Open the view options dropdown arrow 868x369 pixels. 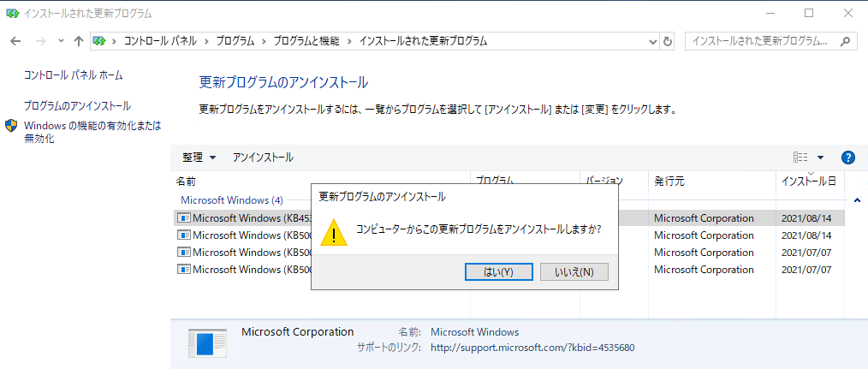click(820, 158)
